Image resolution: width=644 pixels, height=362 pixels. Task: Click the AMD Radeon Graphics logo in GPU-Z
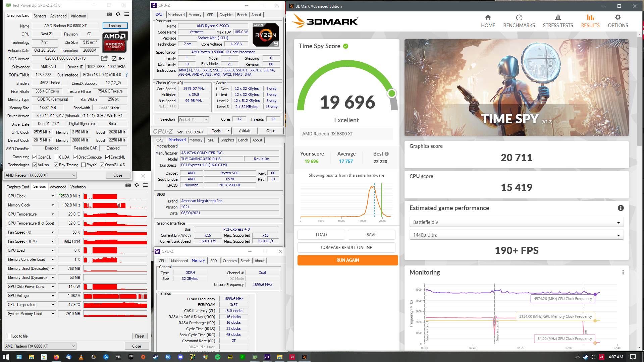115,42
